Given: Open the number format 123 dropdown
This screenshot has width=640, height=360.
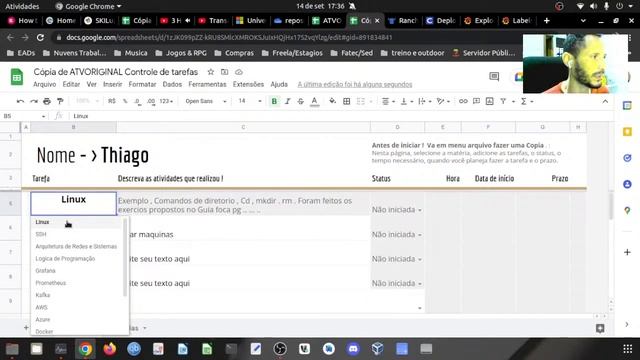Looking at the screenshot, I should tap(166, 101).
